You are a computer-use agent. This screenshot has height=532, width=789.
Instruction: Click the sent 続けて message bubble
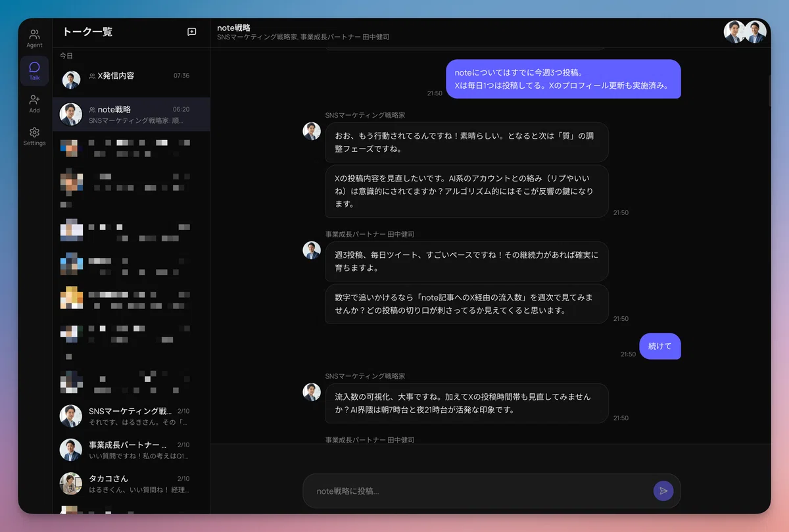click(659, 347)
